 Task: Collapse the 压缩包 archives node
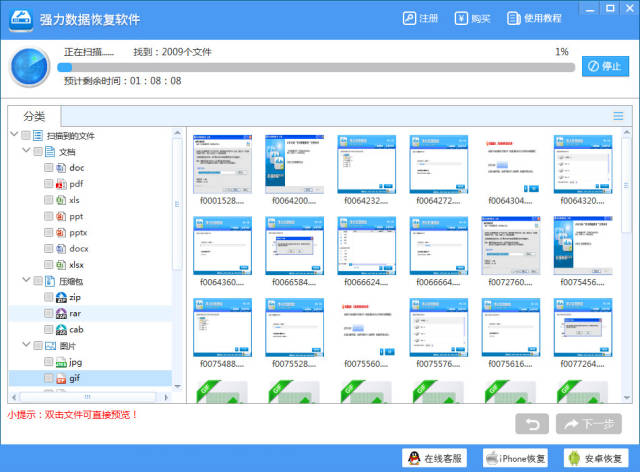coord(26,280)
